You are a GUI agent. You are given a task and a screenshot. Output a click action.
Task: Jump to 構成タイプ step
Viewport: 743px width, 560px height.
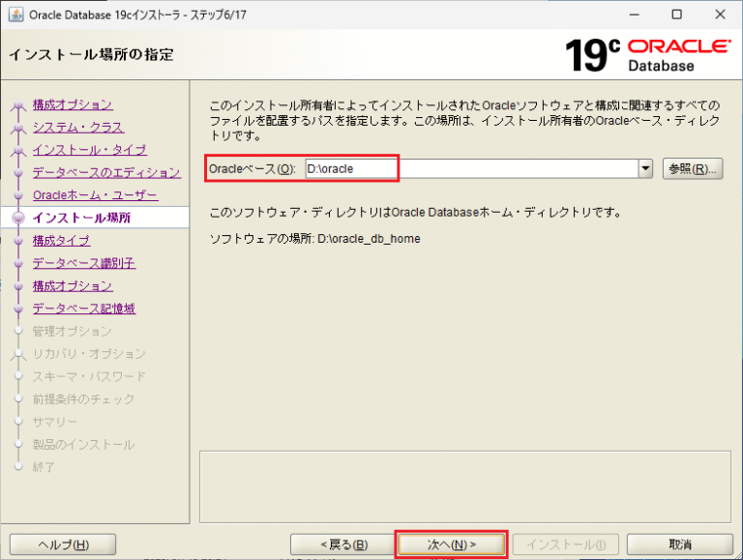point(61,241)
